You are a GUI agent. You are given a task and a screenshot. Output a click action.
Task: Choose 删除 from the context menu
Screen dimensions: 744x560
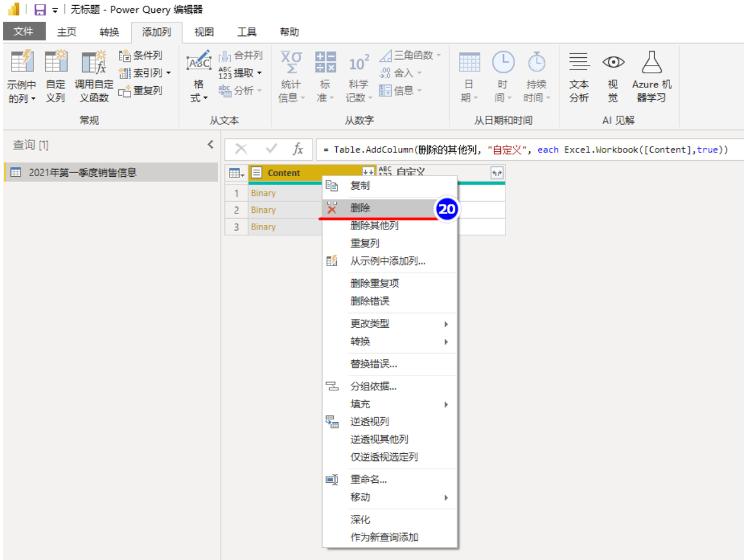(x=390, y=208)
